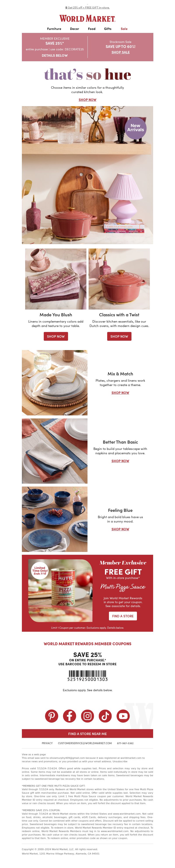175x868 pixels.
Task: Click SHOP NOW under Classics with a Twist
Action: pyautogui.click(x=119, y=336)
